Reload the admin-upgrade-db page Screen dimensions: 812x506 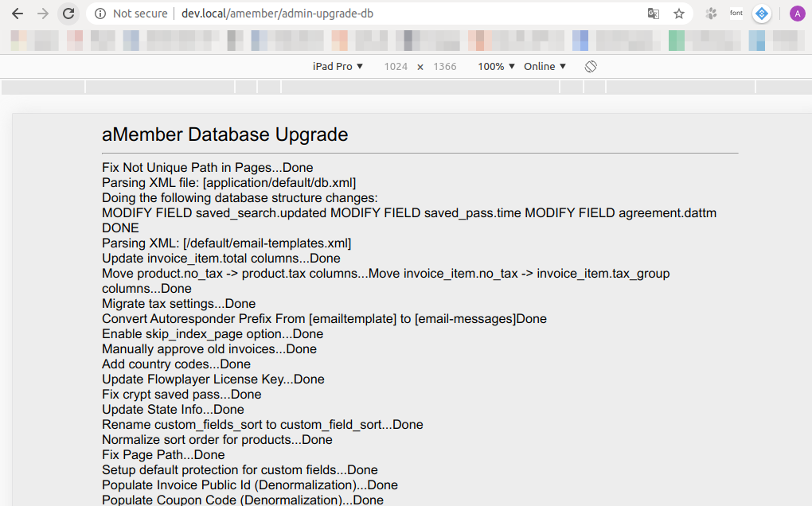click(68, 14)
